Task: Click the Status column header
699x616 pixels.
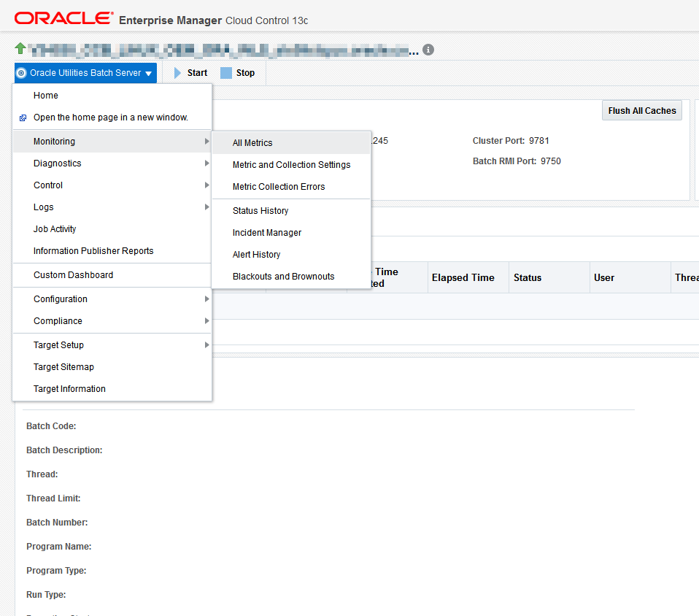Action: tap(549, 277)
